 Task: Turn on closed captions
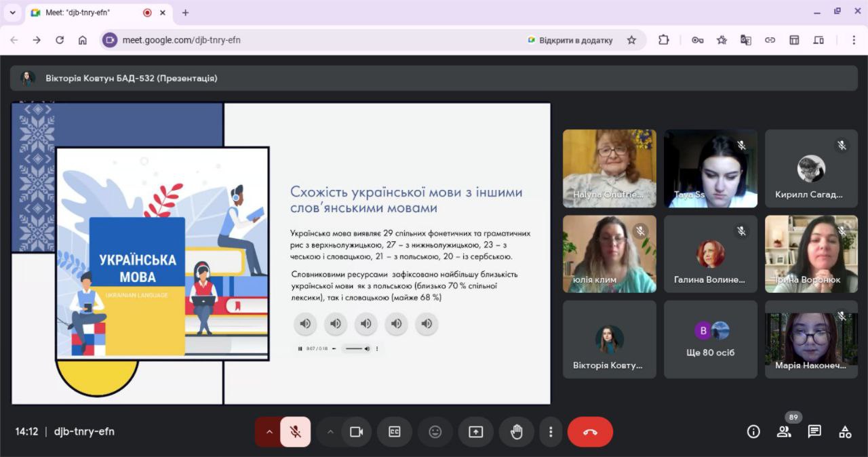394,432
